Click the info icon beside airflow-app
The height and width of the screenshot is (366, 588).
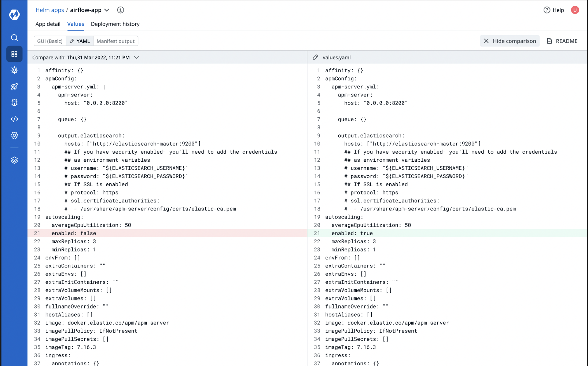pos(121,10)
